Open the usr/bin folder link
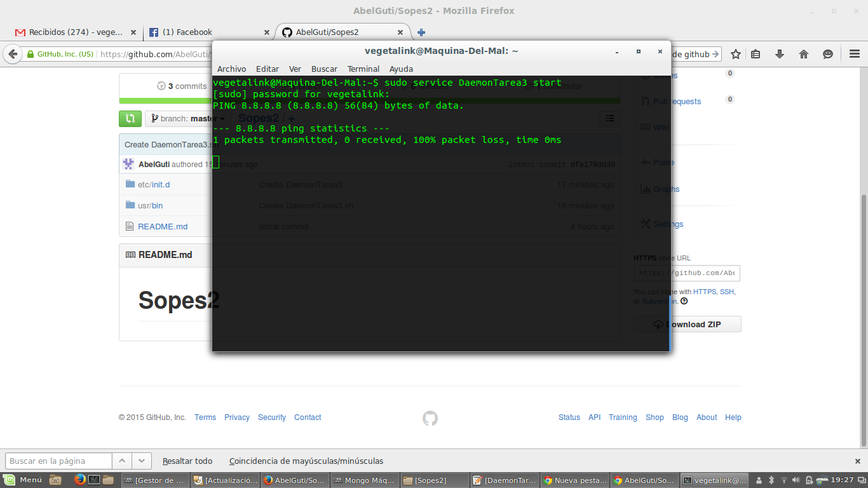This screenshot has height=488, width=868. pyautogui.click(x=150, y=206)
